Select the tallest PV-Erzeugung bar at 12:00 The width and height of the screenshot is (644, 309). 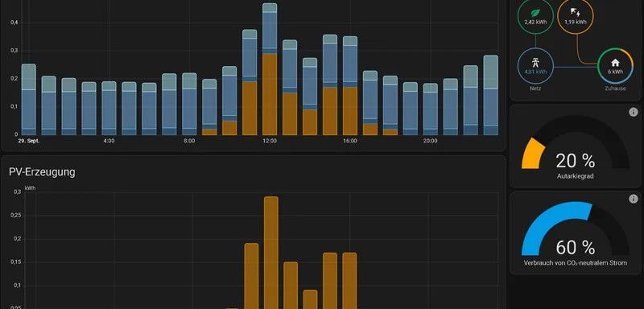(x=271, y=253)
